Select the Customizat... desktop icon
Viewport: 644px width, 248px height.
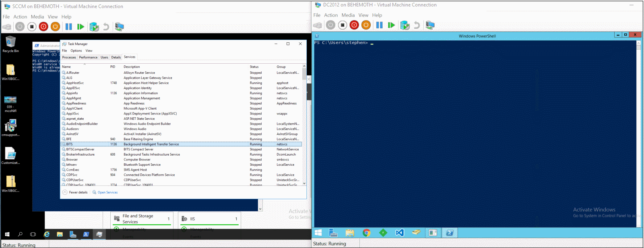coord(10,156)
